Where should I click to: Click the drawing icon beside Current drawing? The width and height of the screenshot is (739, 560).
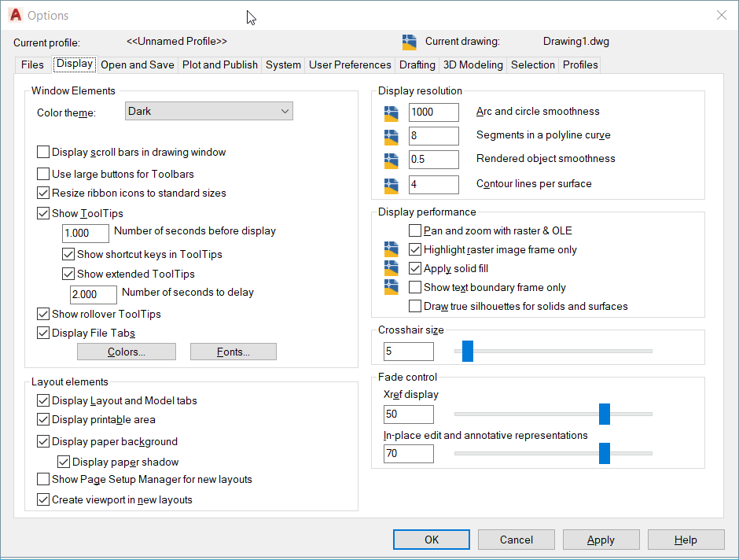tap(409, 42)
